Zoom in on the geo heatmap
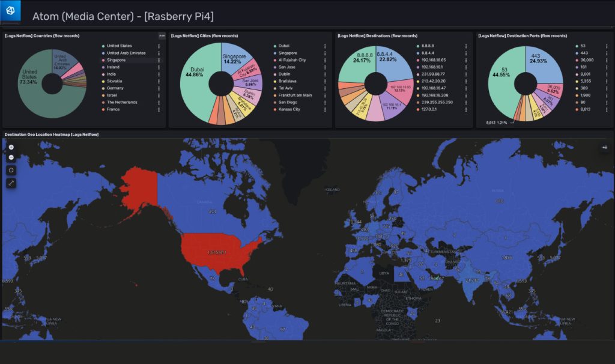The image size is (615, 364). pos(11,147)
